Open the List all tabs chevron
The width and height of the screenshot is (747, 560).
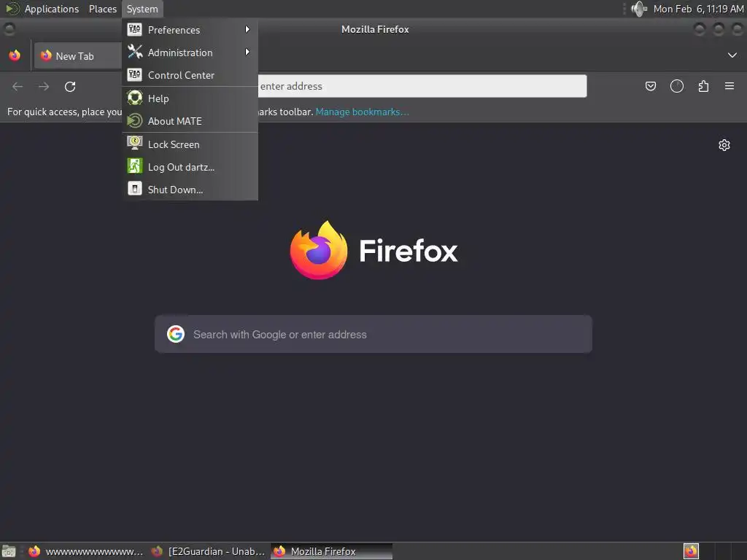(x=732, y=55)
